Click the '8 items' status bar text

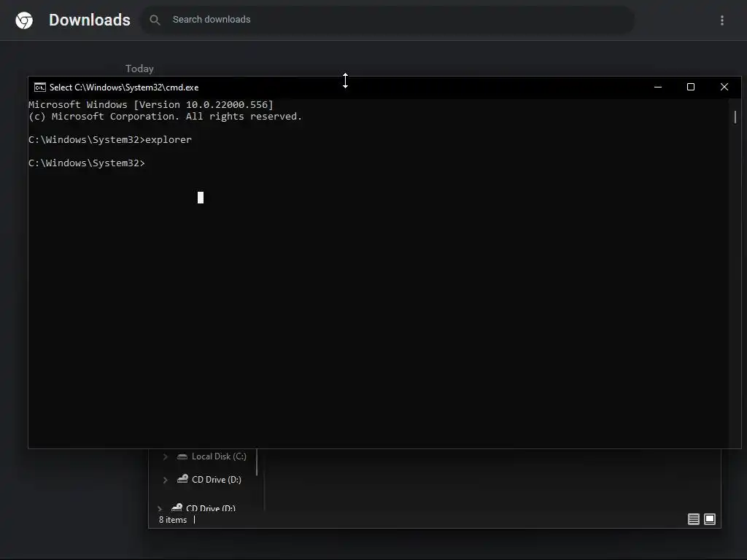pos(172,519)
